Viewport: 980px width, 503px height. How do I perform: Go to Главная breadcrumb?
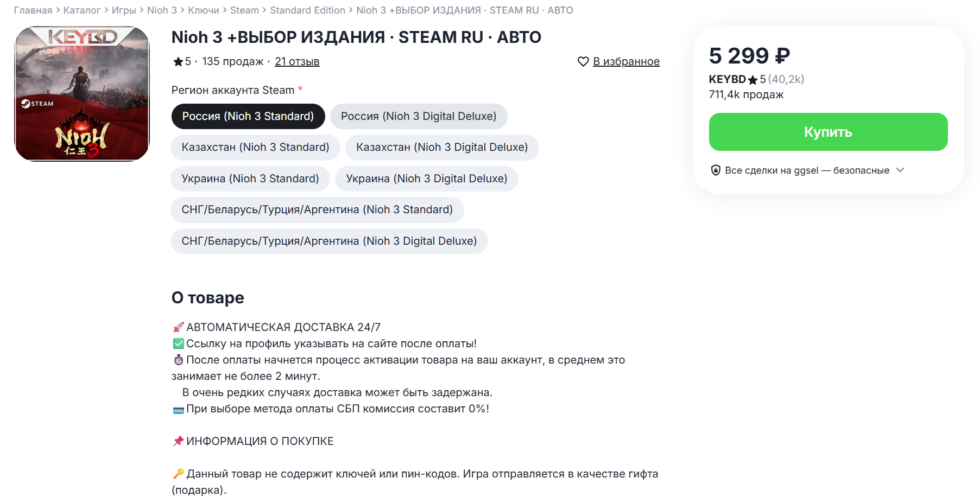pos(33,10)
